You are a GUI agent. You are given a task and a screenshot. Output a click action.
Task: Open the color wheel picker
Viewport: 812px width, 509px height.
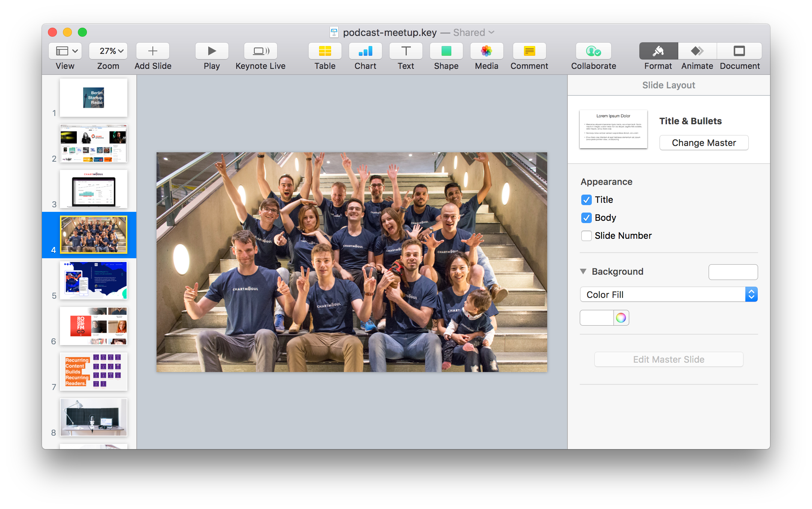(x=621, y=318)
